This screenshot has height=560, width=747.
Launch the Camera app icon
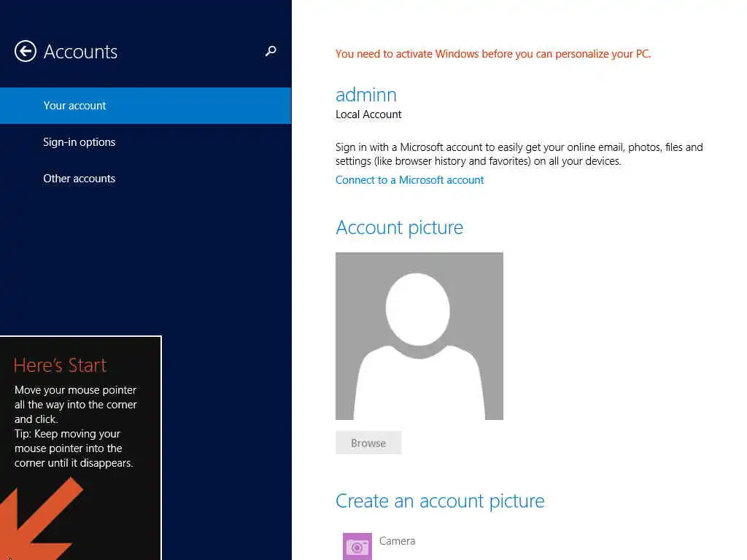pyautogui.click(x=357, y=546)
